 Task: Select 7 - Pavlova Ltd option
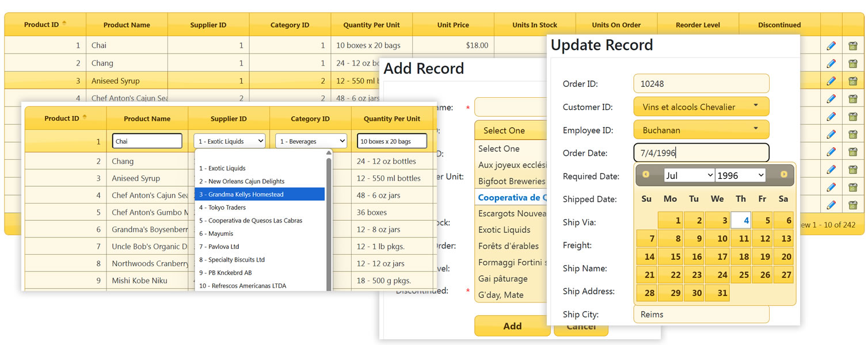[x=260, y=247]
